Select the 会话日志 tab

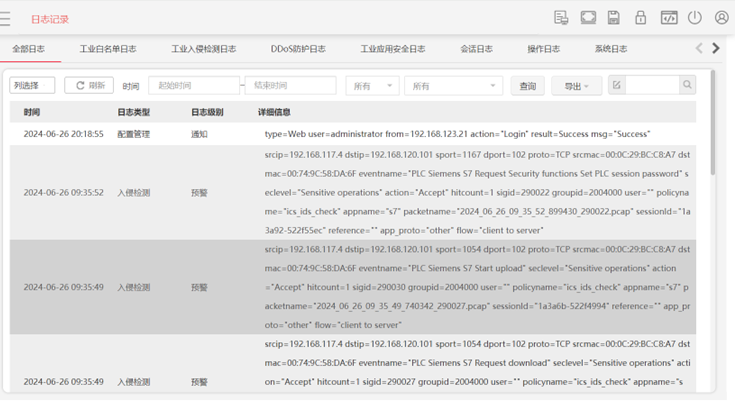476,49
